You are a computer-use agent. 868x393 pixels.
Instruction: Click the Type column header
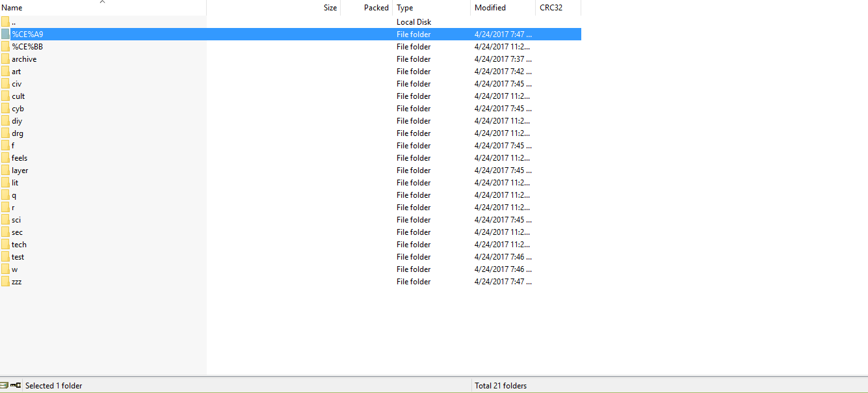(404, 8)
